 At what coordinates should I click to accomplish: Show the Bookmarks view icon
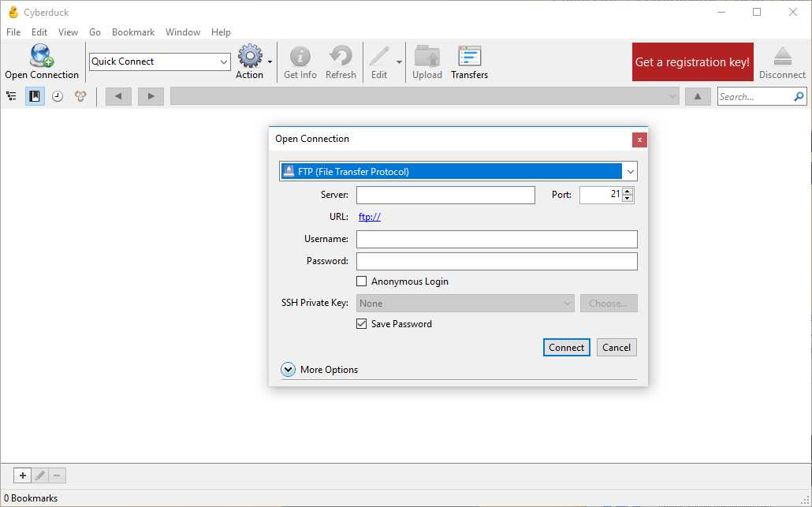[x=35, y=96]
